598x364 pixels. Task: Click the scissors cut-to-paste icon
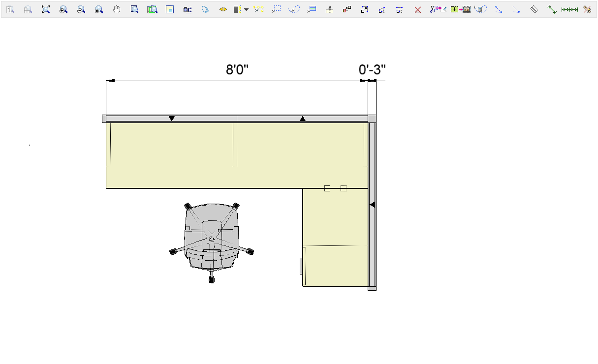[438, 9]
